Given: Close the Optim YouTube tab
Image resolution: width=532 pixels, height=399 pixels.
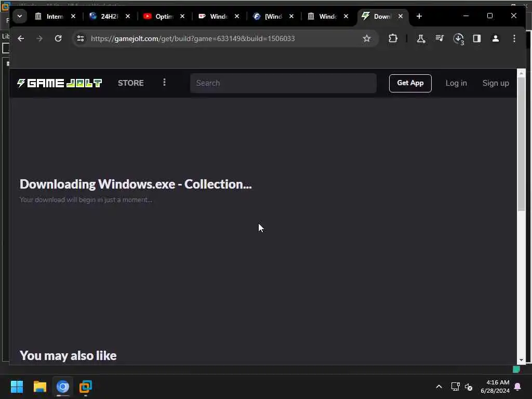Looking at the screenshot, I should coord(182,16).
